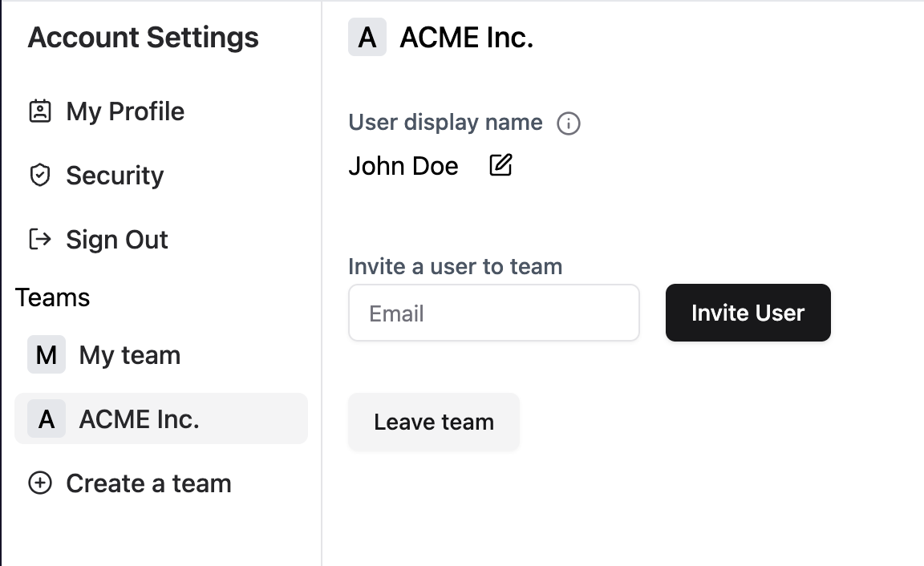Image resolution: width=924 pixels, height=566 pixels.
Task: Click the Account Settings heading
Action: 143,37
